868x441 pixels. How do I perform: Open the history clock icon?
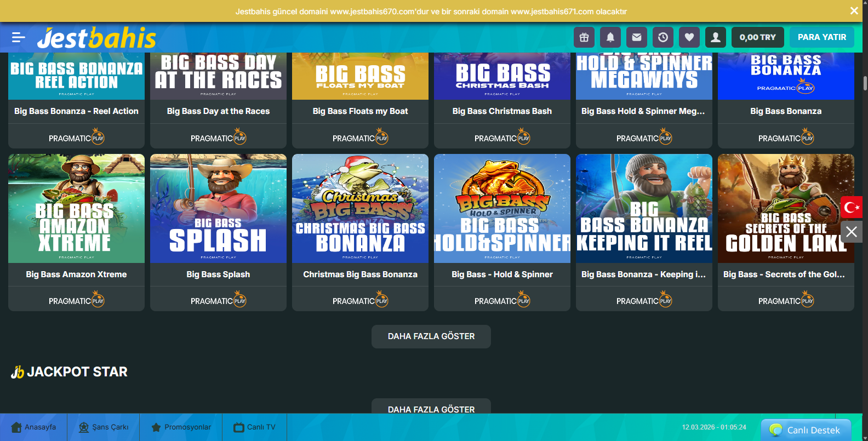663,37
